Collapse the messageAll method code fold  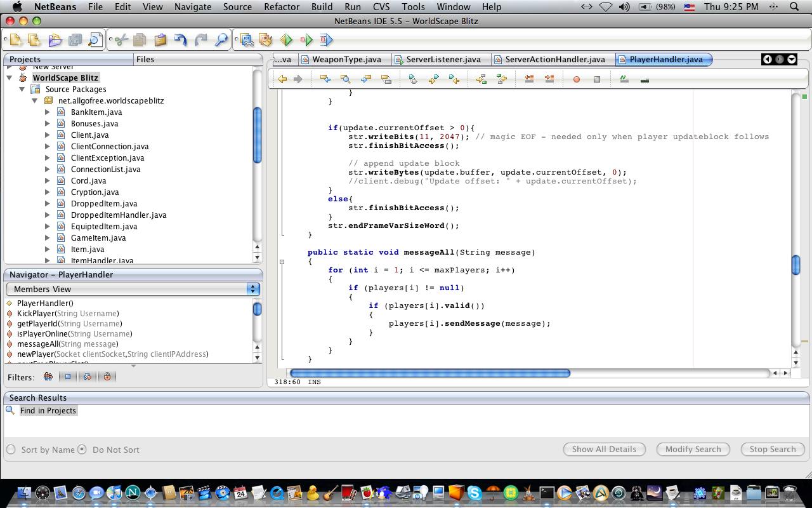point(282,262)
